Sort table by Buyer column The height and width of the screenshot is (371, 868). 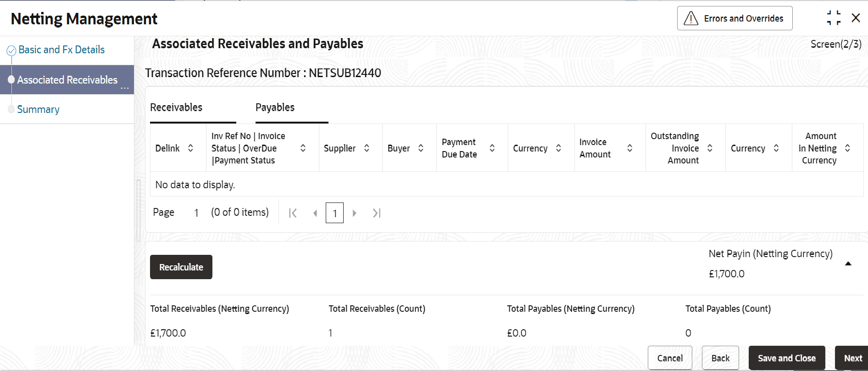pyautogui.click(x=421, y=148)
